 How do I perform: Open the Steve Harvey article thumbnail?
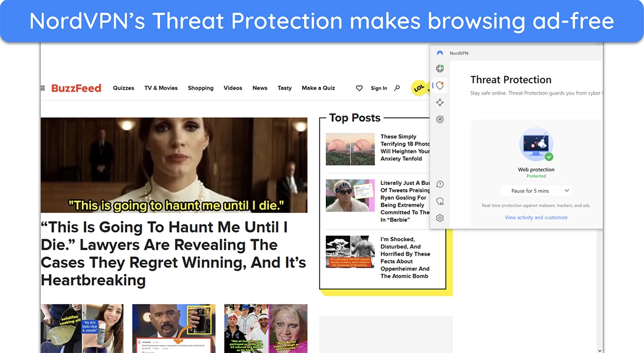[x=174, y=328]
